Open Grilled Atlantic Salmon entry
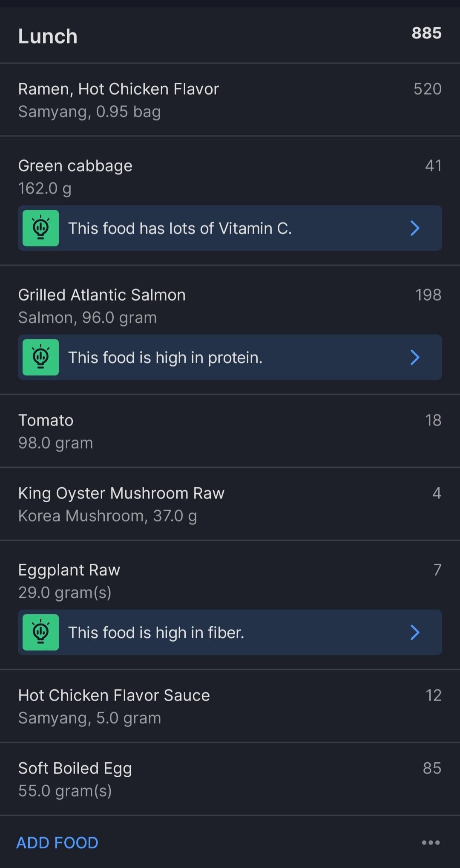 point(102,306)
